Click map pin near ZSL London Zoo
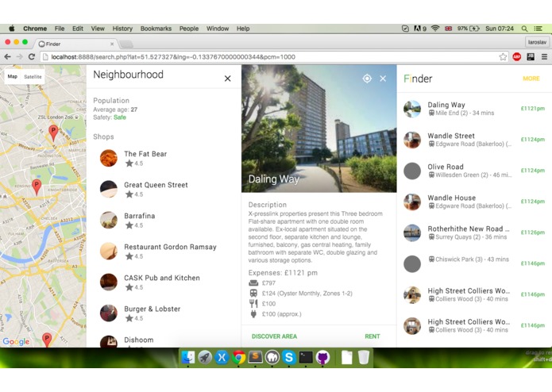 53,133
